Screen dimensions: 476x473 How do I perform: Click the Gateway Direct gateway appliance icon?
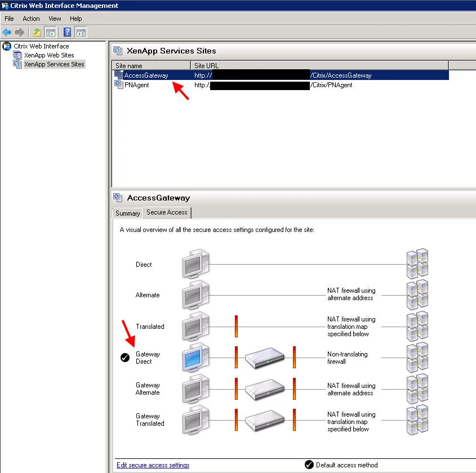pyautogui.click(x=265, y=358)
